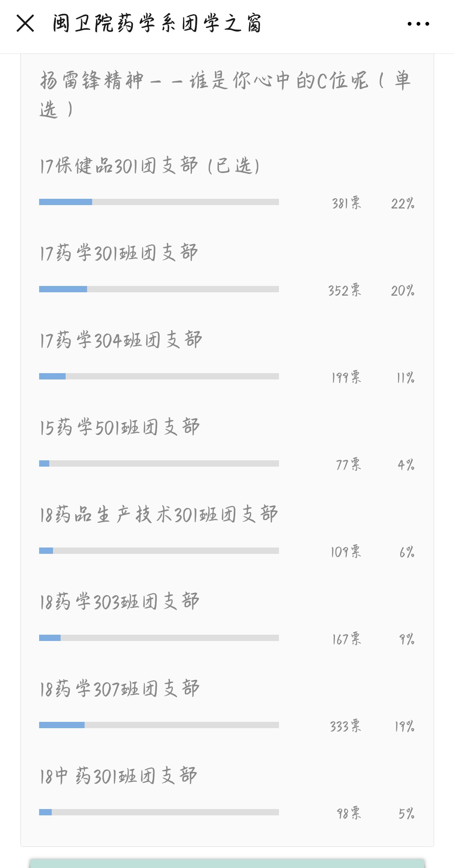This screenshot has width=454, height=868.
Task: Tap the 199票 vote count
Action: coord(346,377)
